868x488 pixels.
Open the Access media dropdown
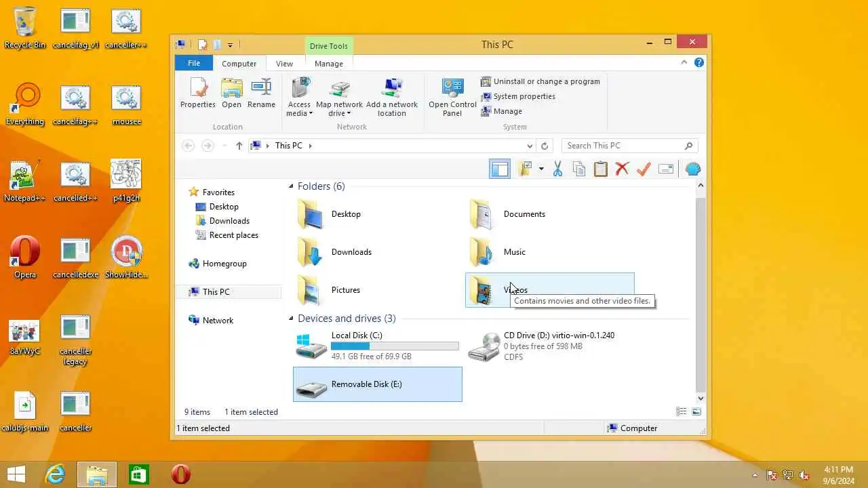click(x=299, y=98)
